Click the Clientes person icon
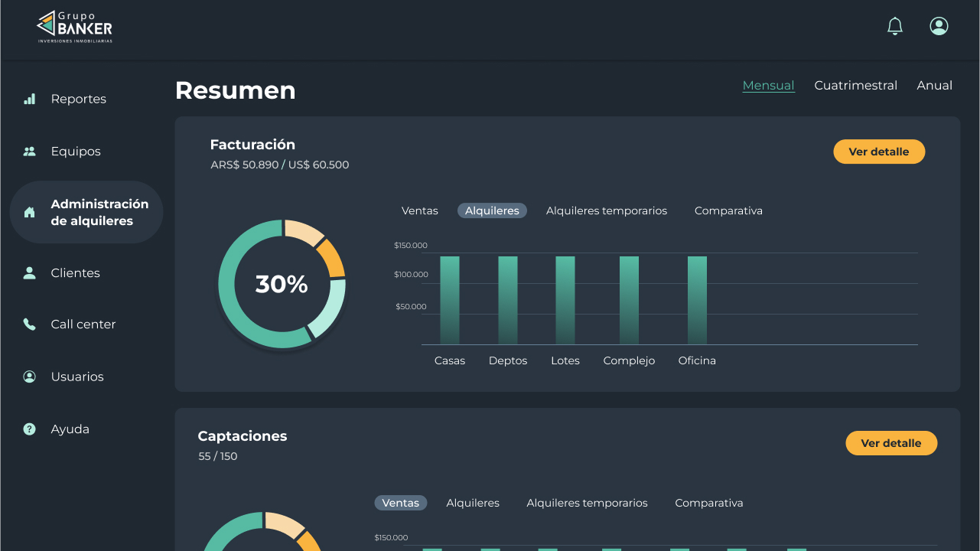The width and height of the screenshot is (980, 551). tap(30, 273)
